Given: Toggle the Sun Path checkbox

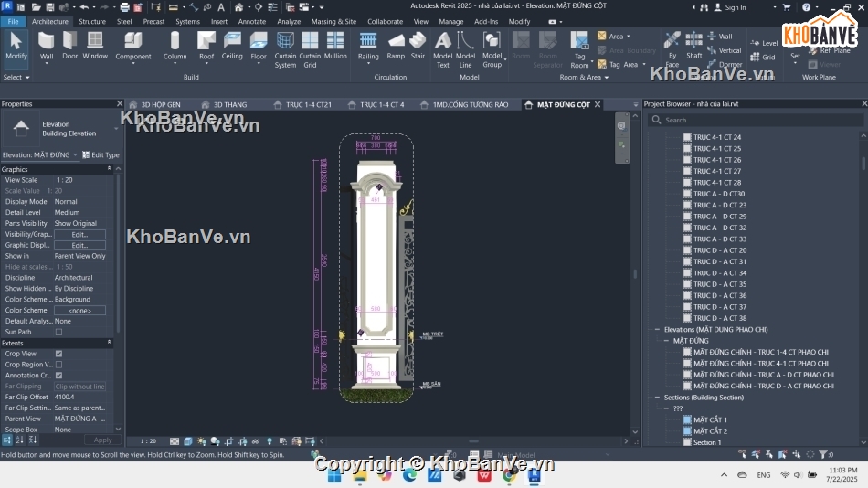Looking at the screenshot, I should (x=58, y=332).
